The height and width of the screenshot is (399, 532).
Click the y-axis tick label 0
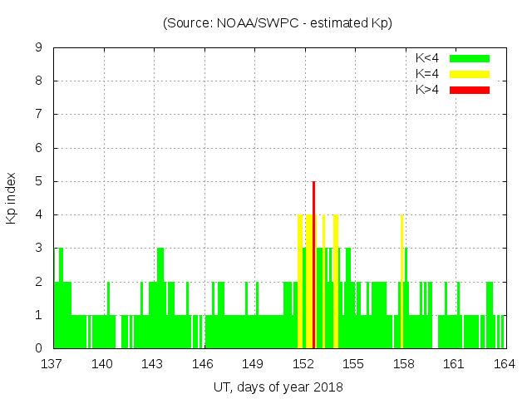(x=39, y=348)
